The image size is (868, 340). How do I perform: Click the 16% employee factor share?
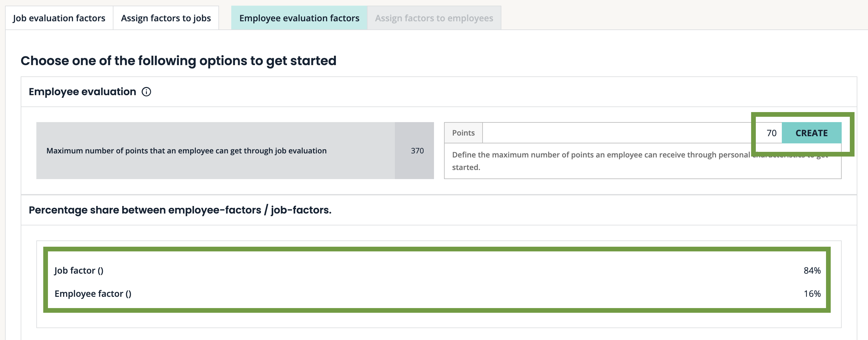(x=812, y=294)
